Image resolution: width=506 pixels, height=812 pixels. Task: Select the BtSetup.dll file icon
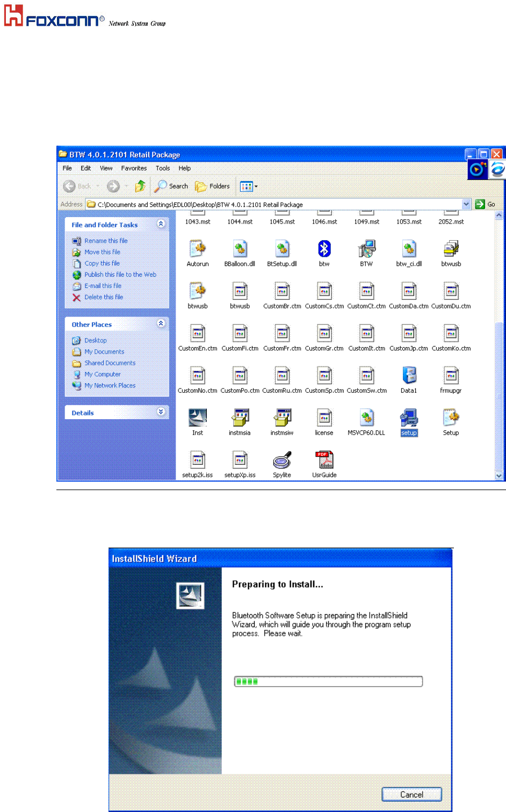[282, 249]
